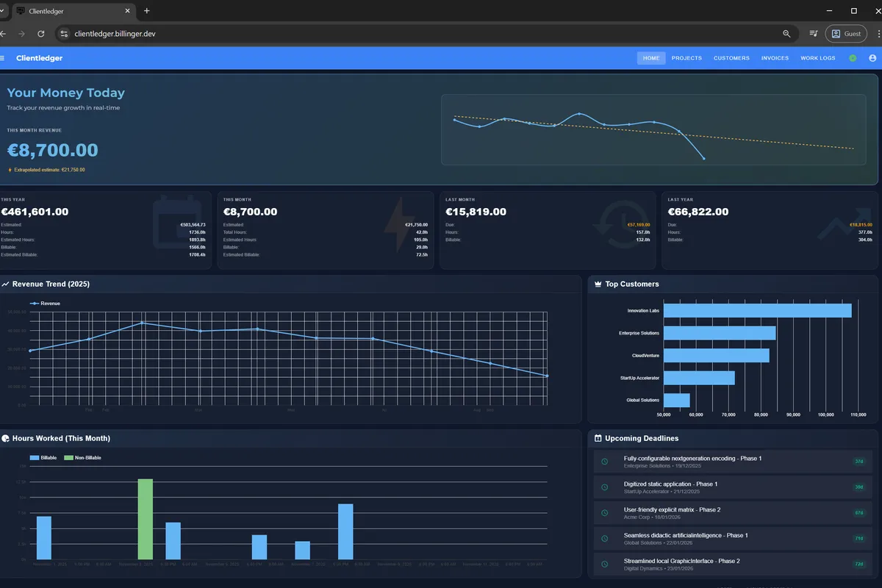The height and width of the screenshot is (588, 882).
Task: Open Chrome's browser customization menu
Action: click(x=846, y=34)
